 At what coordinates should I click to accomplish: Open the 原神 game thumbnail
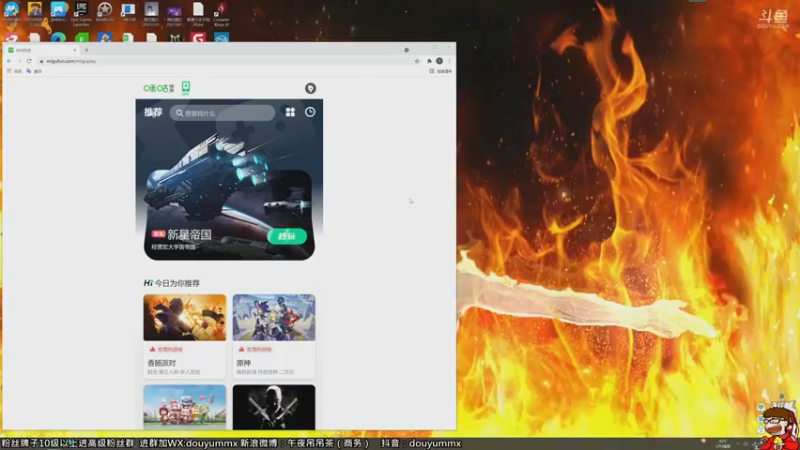[x=274, y=317]
